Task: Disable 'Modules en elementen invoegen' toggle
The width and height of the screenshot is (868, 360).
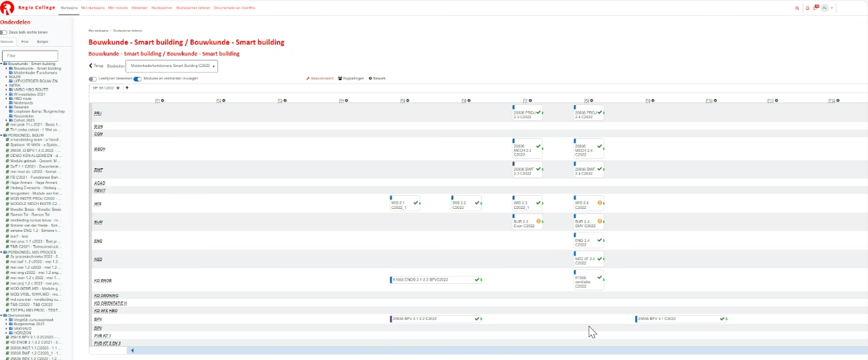Action: tap(137, 78)
